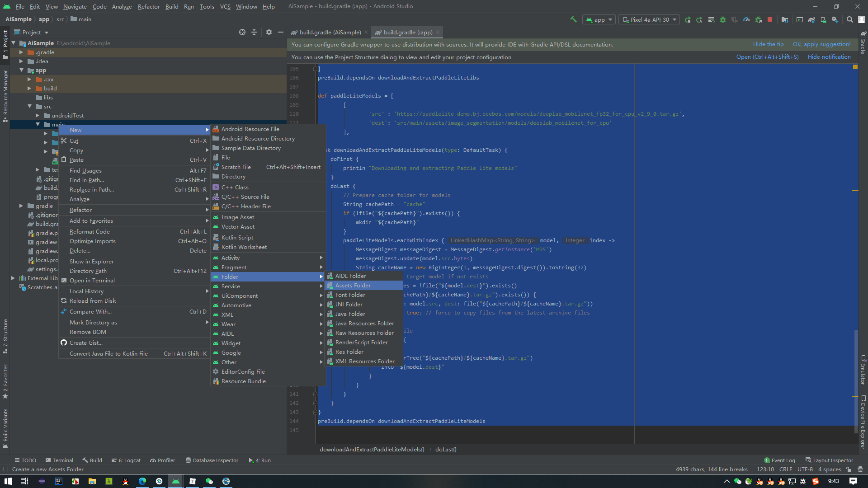The image size is (868, 488).
Task: Click CRLF line separator in status bar
Action: pyautogui.click(x=785, y=469)
